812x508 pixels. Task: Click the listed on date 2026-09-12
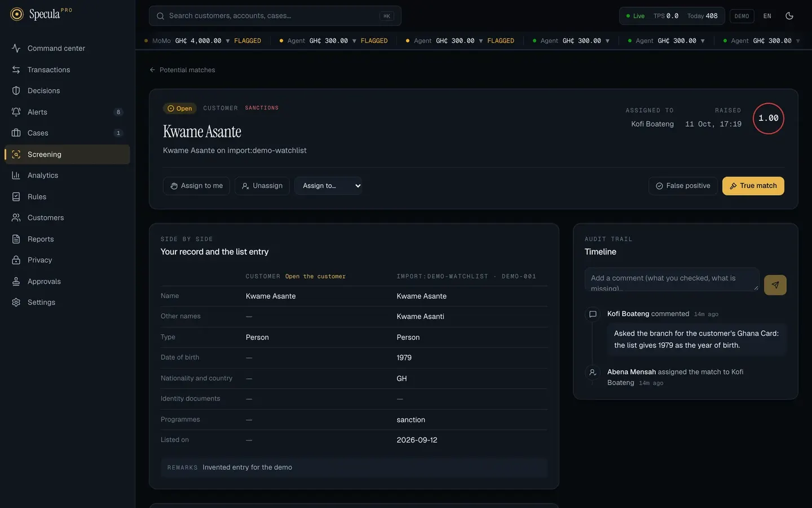417,440
